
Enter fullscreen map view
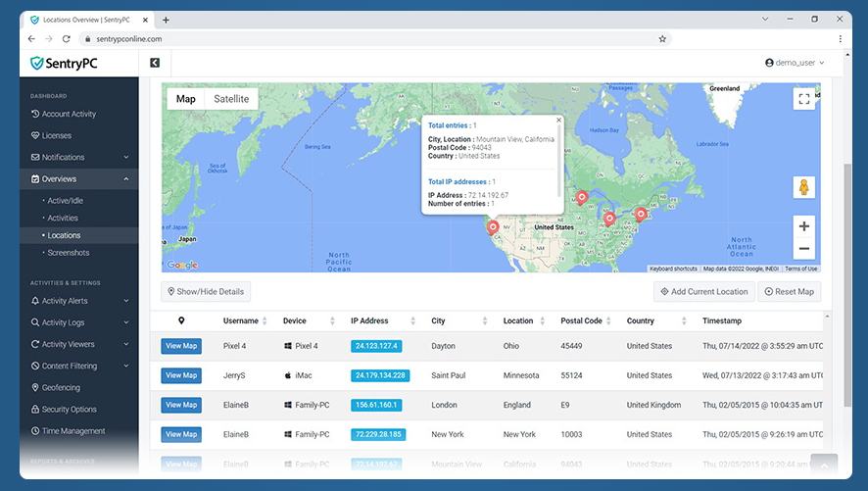[803, 99]
